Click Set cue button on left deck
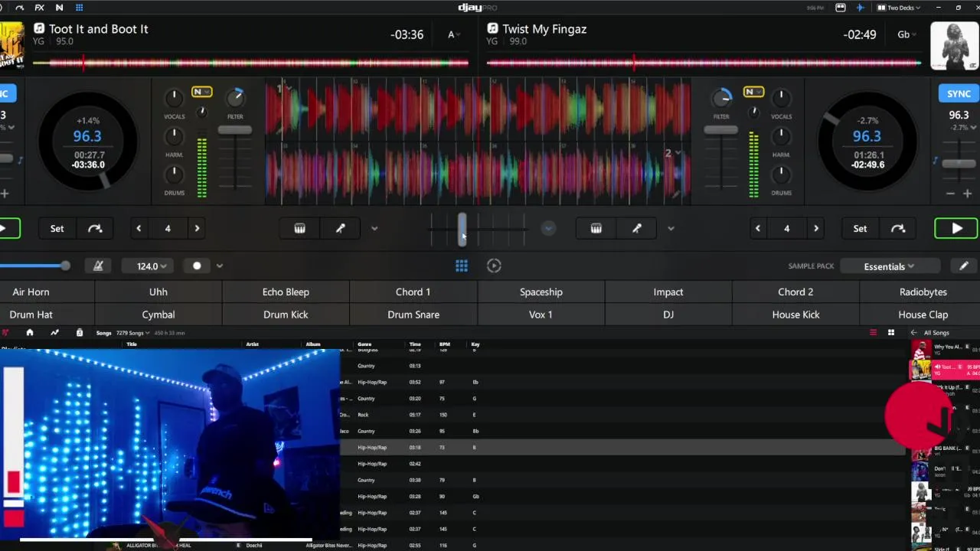Image resolution: width=980 pixels, height=551 pixels. pos(57,228)
